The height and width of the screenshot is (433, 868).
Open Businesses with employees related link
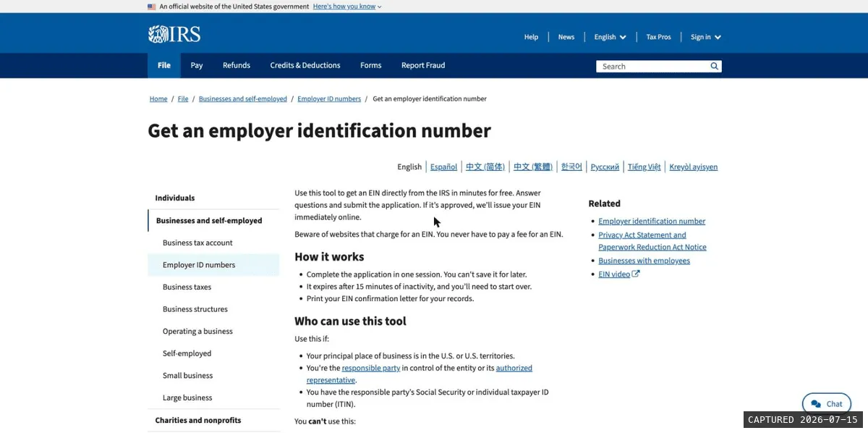coord(644,261)
